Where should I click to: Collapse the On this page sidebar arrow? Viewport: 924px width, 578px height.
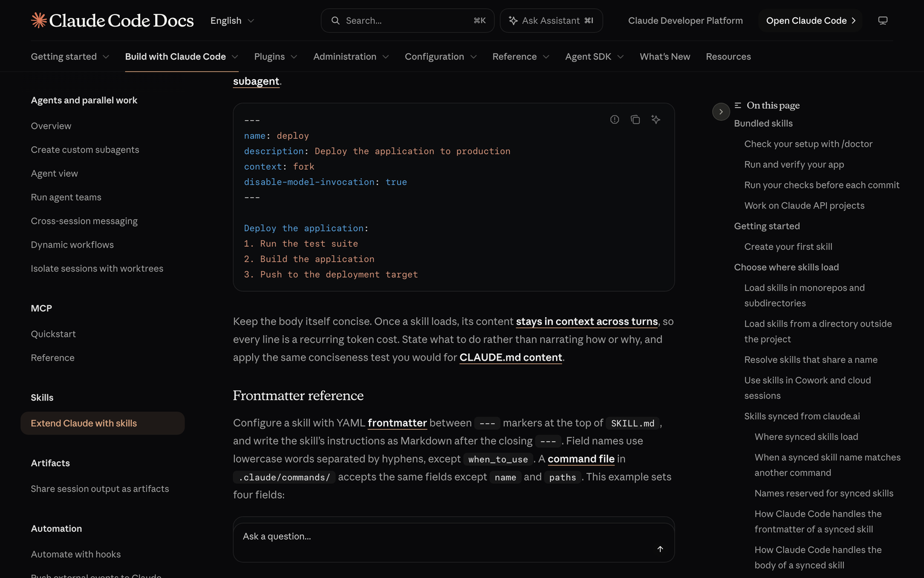click(721, 112)
